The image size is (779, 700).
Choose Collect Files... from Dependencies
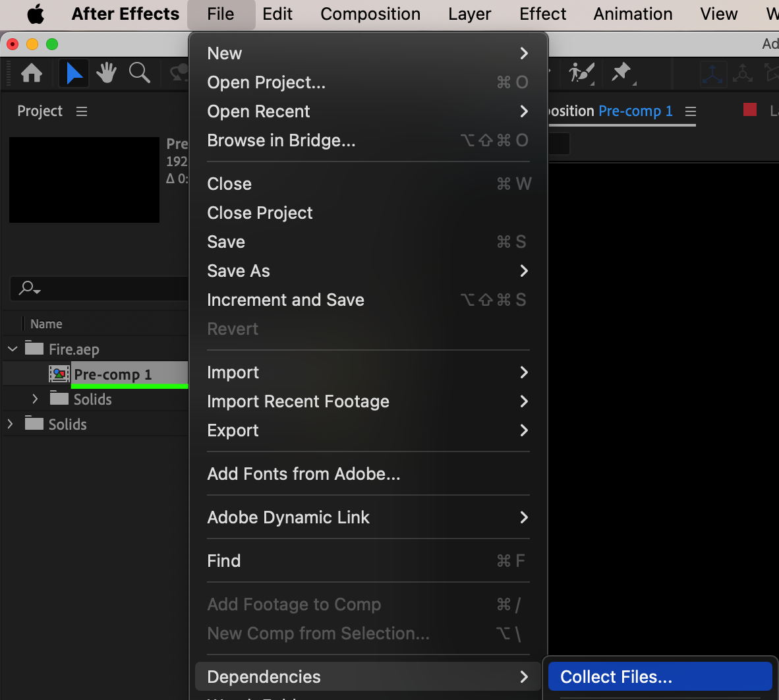pyautogui.click(x=660, y=677)
